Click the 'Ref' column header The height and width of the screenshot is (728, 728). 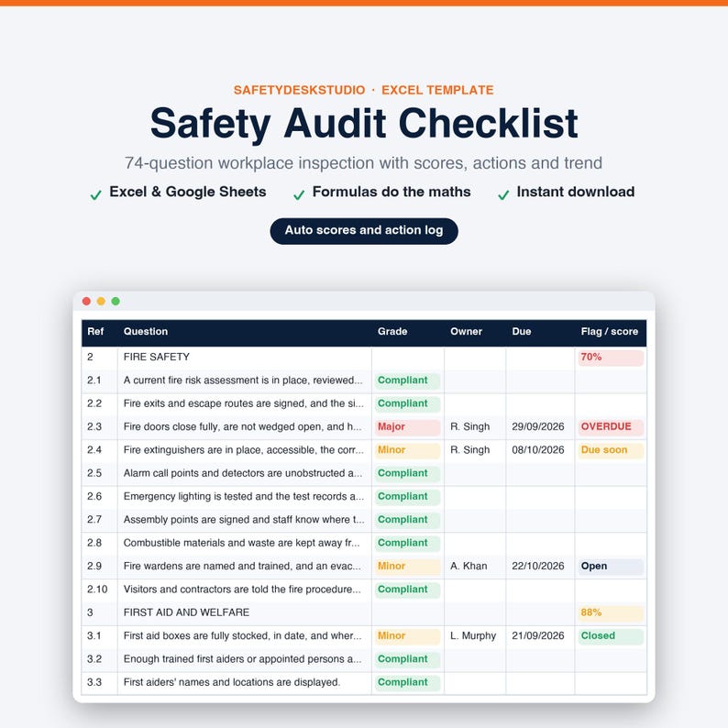click(95, 332)
